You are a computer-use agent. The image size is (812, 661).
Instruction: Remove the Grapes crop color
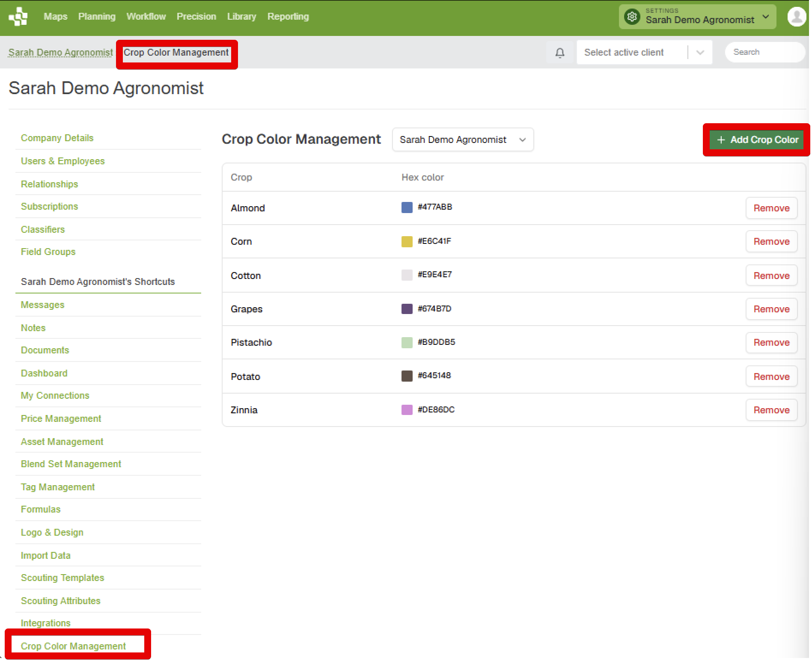click(x=771, y=309)
